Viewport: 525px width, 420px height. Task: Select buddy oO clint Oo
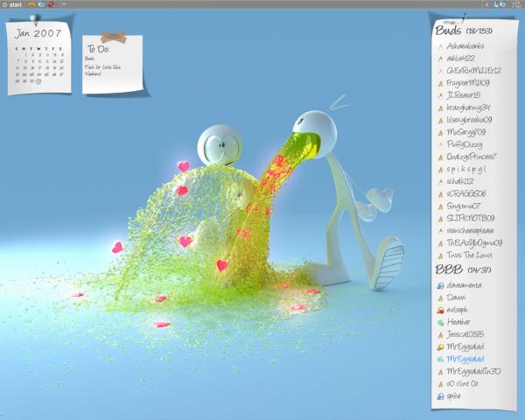(x=462, y=384)
